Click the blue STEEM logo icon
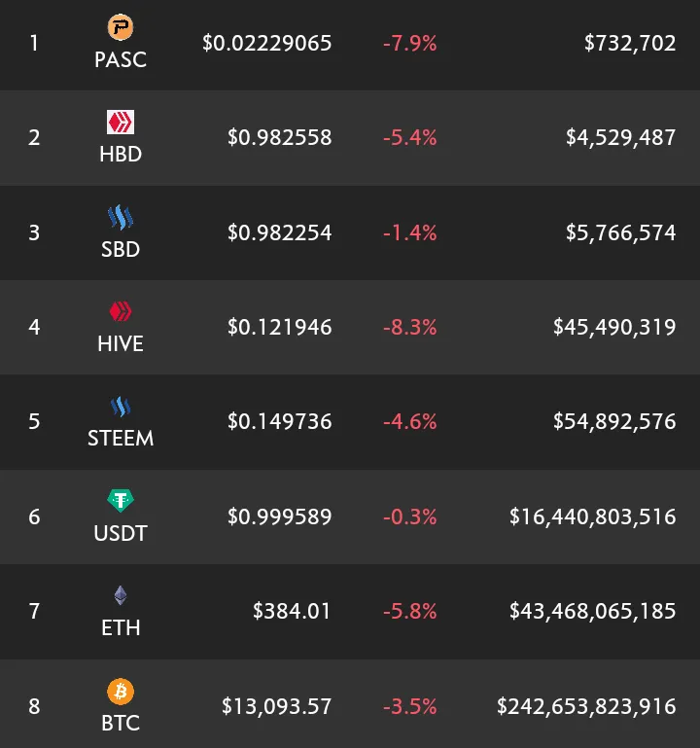Screen dimensions: 700x748 [121, 407]
